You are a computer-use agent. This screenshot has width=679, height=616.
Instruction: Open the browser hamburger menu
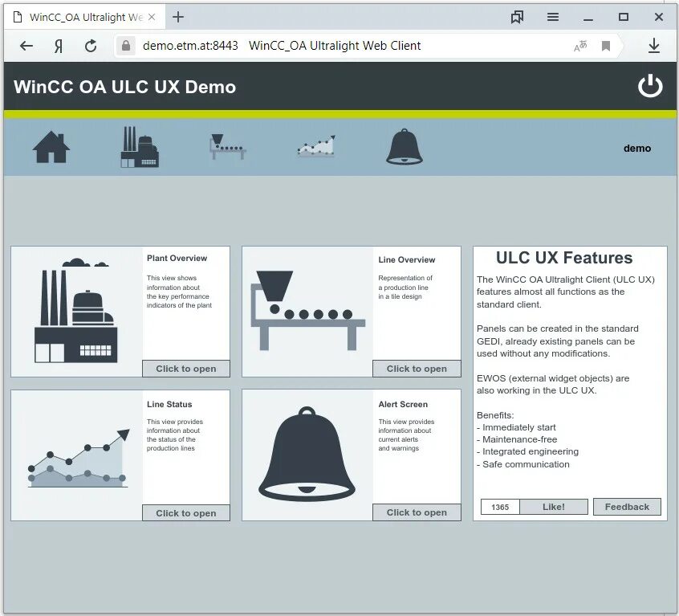click(x=552, y=17)
